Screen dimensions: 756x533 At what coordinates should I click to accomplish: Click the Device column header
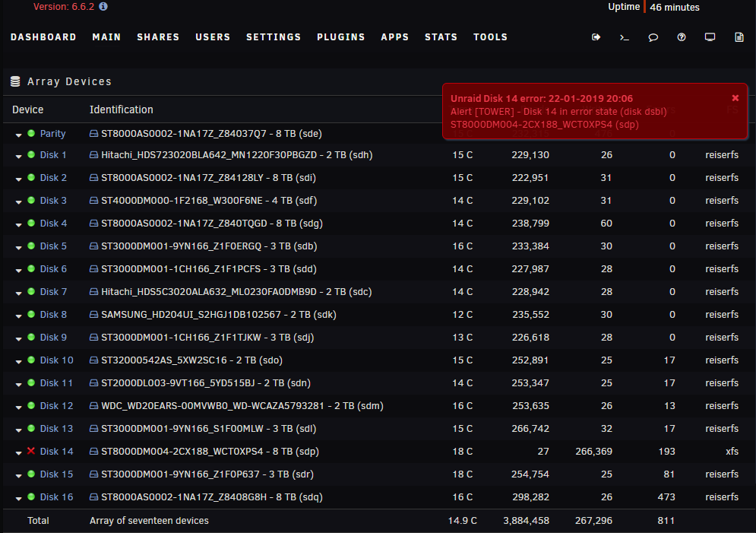pyautogui.click(x=27, y=109)
